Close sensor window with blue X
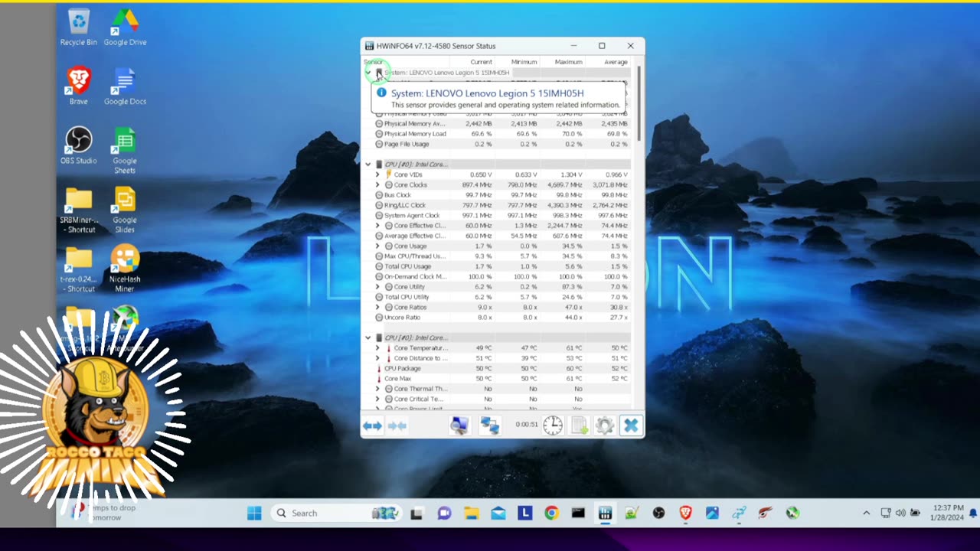 pyautogui.click(x=631, y=425)
